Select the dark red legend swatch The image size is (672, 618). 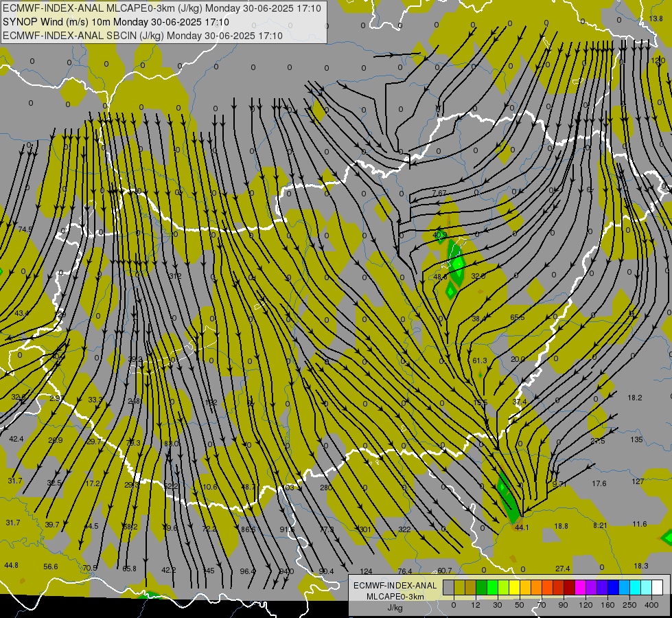point(570,588)
